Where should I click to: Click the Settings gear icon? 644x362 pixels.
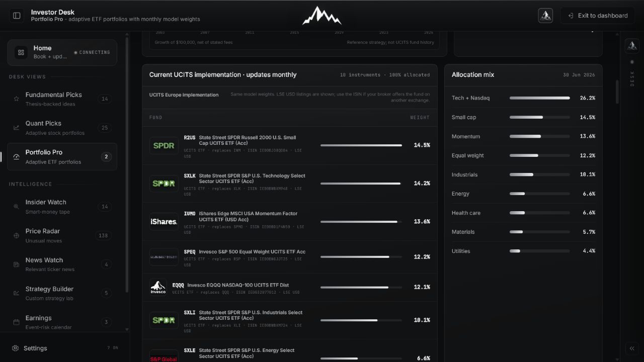pos(16,348)
